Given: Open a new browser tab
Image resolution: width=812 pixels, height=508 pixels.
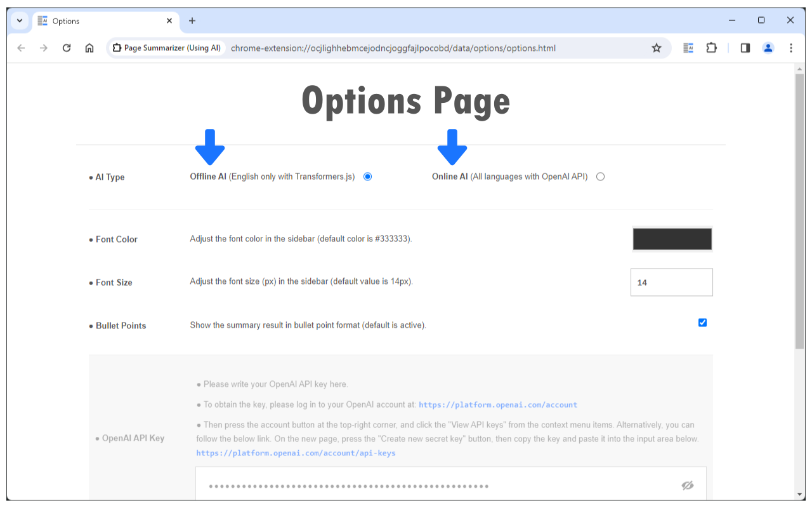Looking at the screenshot, I should coord(192,21).
